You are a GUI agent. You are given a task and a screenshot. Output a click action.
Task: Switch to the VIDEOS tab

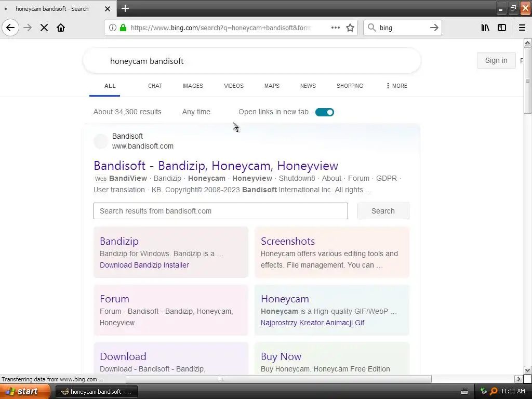pyautogui.click(x=234, y=86)
